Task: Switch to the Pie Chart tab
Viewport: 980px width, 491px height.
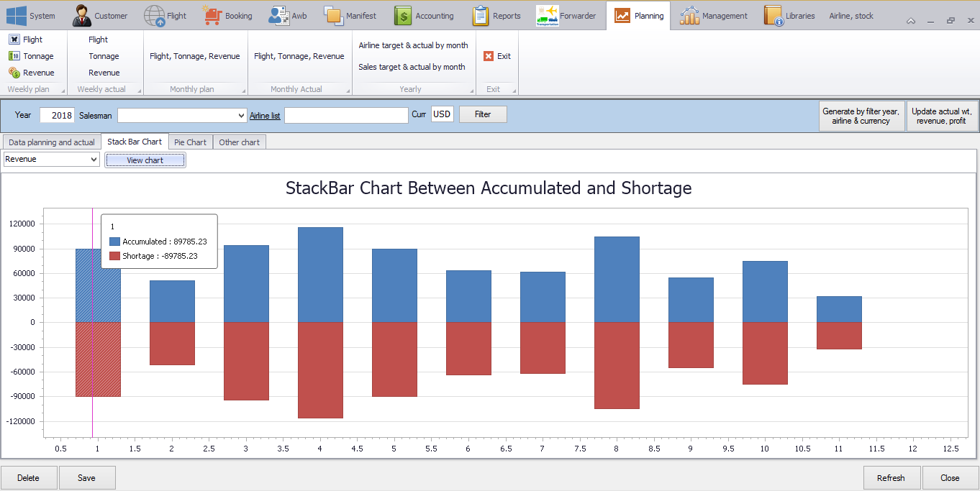Action: pyautogui.click(x=190, y=142)
